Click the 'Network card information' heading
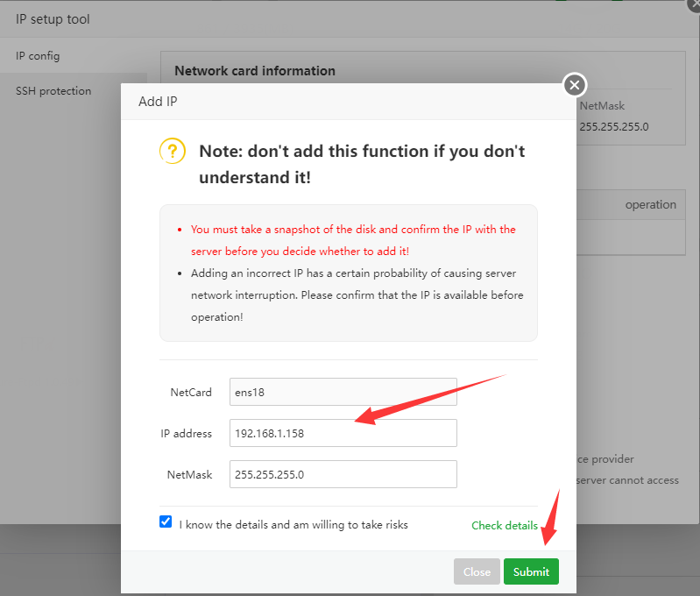The height and width of the screenshot is (596, 700). [255, 71]
